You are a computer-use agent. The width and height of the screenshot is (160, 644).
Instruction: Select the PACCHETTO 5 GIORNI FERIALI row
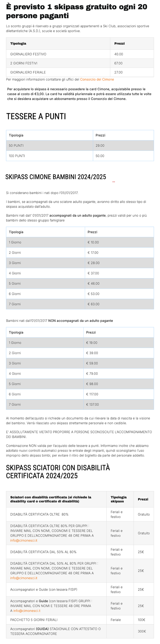(x=34, y=620)
